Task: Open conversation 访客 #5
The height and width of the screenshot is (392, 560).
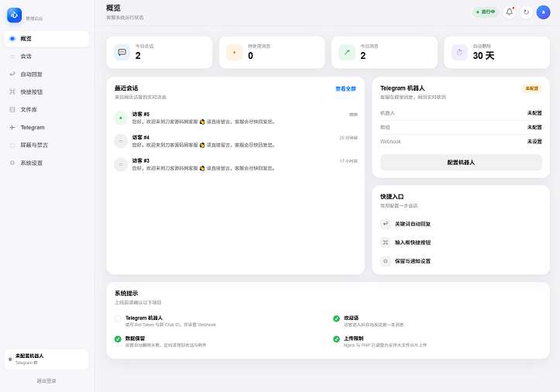Action: tap(235, 118)
